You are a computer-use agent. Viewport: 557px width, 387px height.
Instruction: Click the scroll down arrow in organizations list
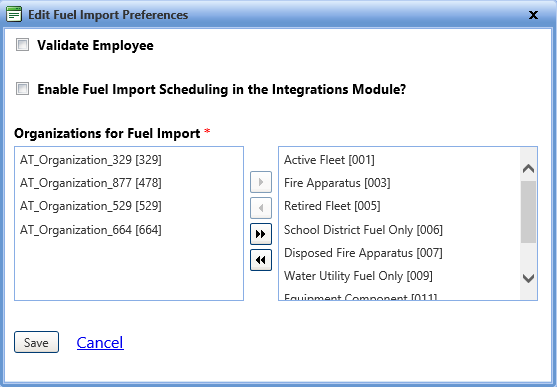point(529,278)
